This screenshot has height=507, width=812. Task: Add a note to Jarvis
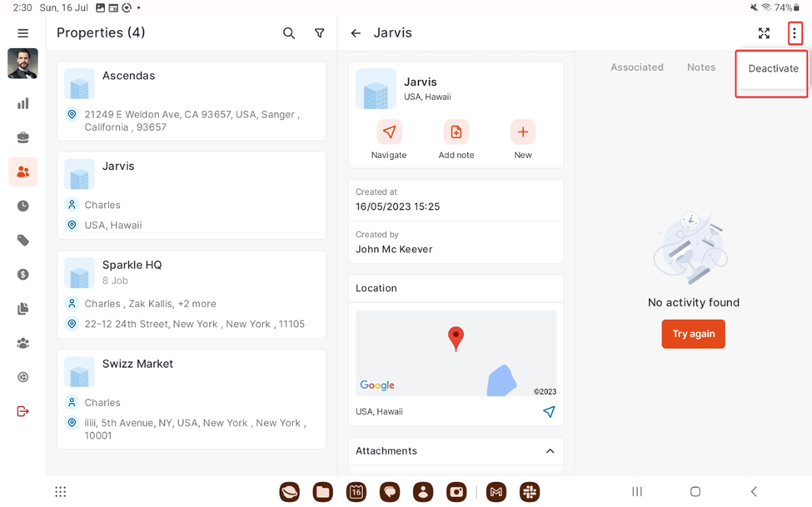click(x=456, y=132)
